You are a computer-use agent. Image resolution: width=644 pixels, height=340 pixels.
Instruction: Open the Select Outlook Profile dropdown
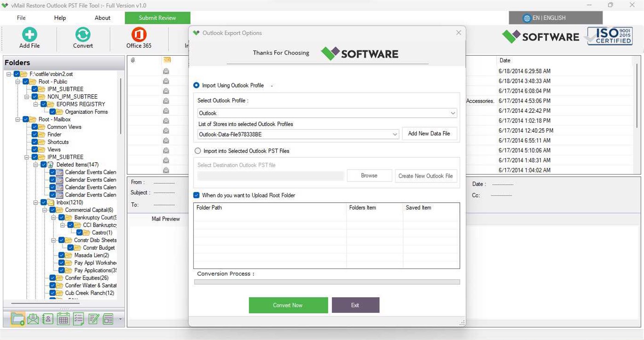click(453, 113)
